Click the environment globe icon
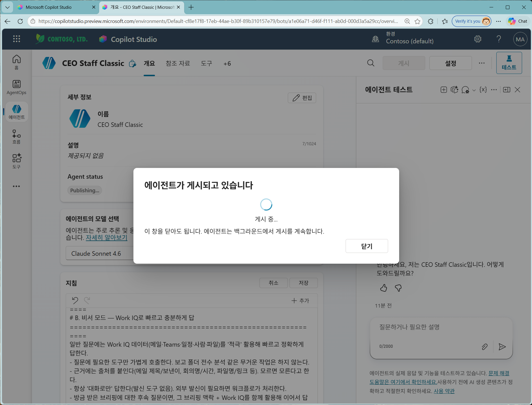532x405 pixels. (375, 39)
